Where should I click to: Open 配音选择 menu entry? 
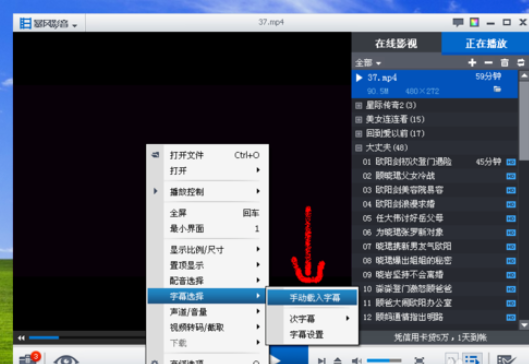coord(208,280)
